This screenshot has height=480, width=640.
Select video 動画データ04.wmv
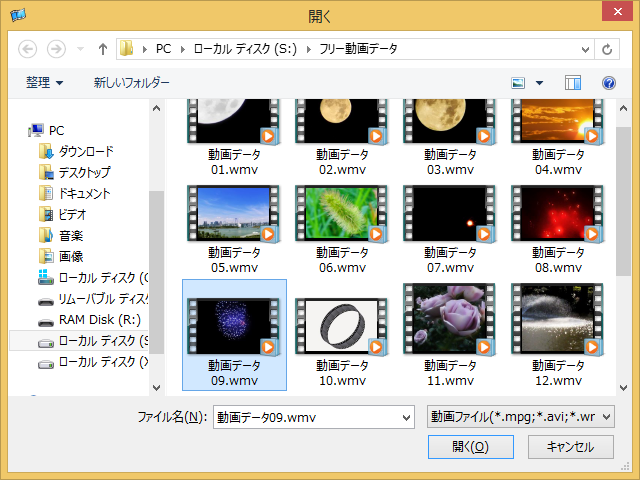point(558,138)
